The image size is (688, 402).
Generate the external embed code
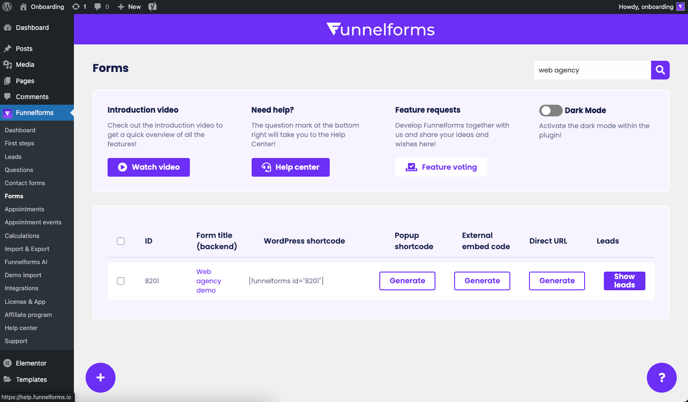[482, 281]
